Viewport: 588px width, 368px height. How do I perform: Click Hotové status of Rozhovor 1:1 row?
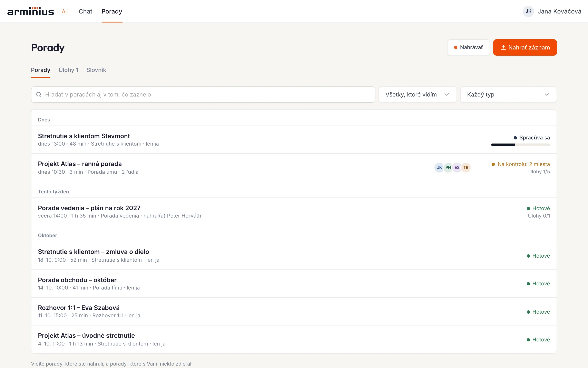pos(538,312)
